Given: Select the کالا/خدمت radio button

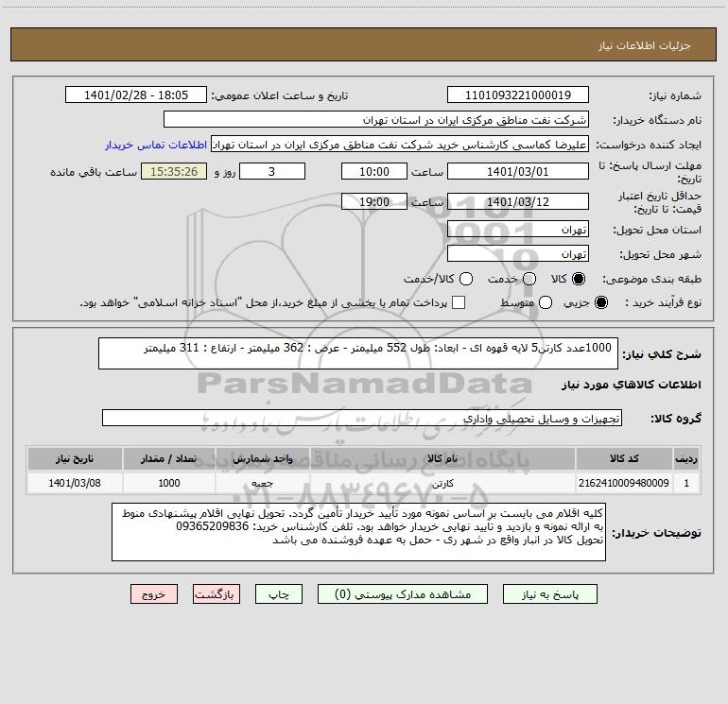Looking at the screenshot, I should pyautogui.click(x=466, y=279).
